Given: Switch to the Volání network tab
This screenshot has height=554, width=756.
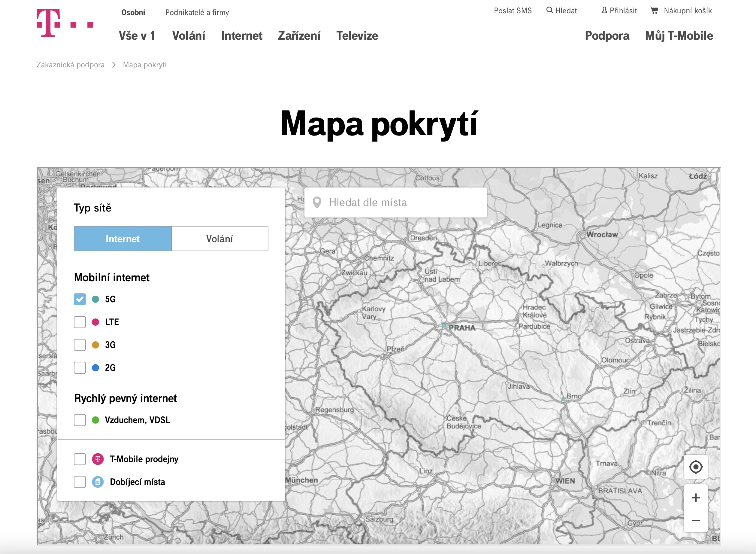Looking at the screenshot, I should pos(219,239).
